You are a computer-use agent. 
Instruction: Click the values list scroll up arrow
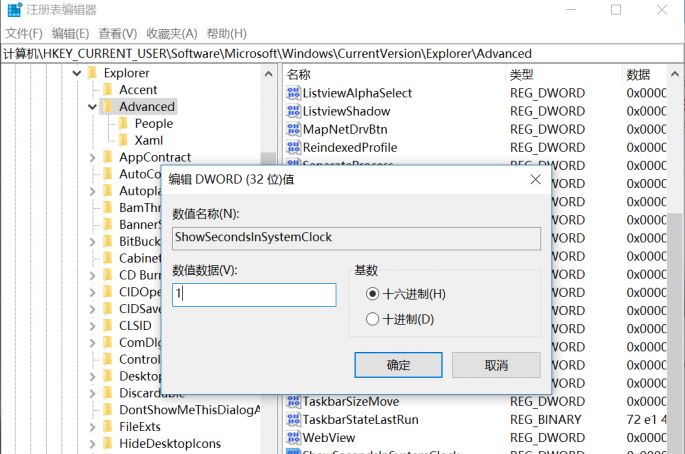click(675, 74)
